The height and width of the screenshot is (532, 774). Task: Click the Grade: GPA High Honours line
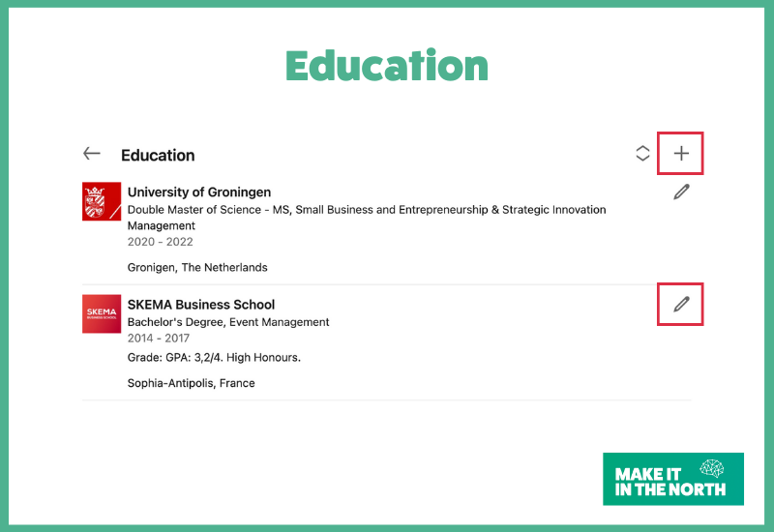click(x=214, y=358)
